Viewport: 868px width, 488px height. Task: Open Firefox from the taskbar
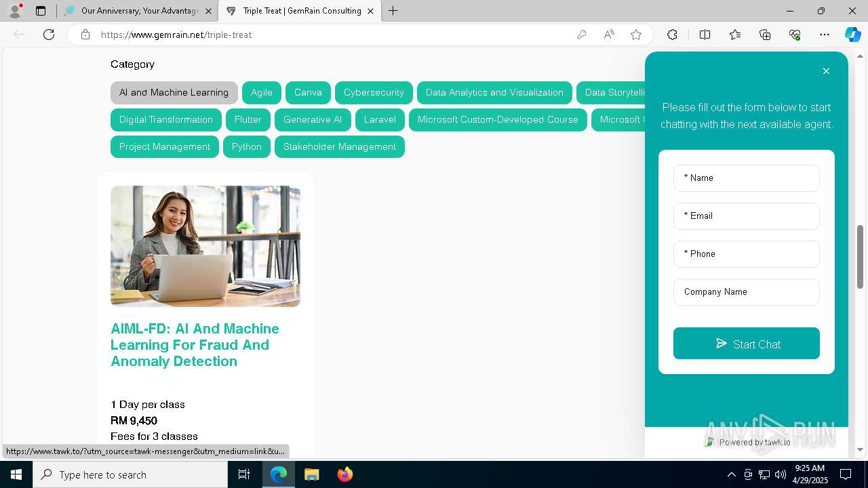(x=344, y=474)
